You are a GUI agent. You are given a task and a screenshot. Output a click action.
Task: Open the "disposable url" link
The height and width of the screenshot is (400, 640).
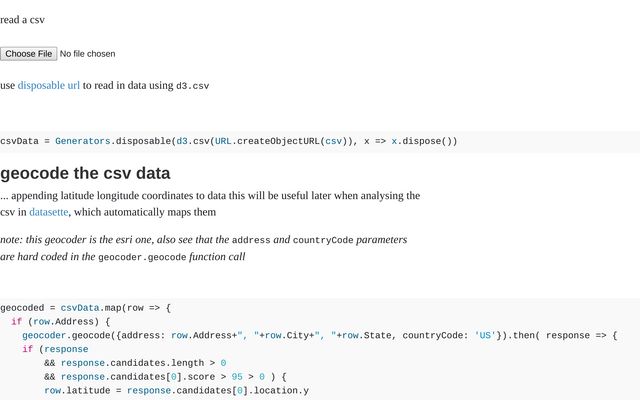48,85
